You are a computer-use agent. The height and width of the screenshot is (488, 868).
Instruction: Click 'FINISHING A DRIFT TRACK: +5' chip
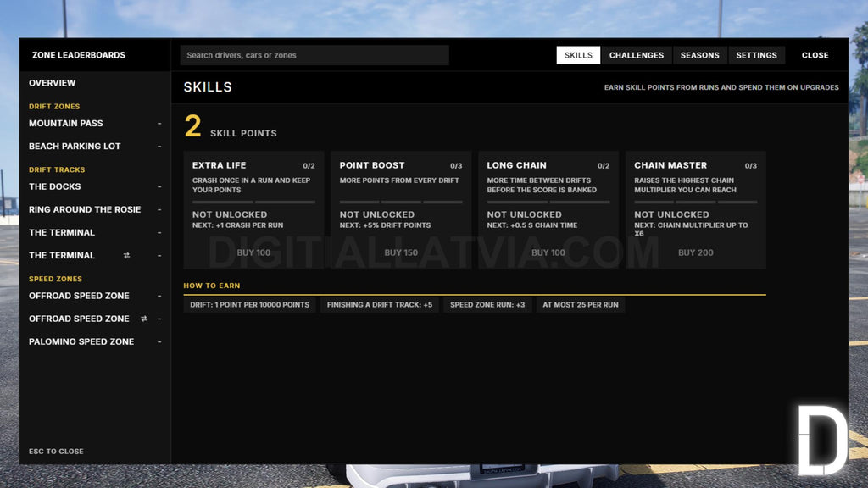(380, 305)
